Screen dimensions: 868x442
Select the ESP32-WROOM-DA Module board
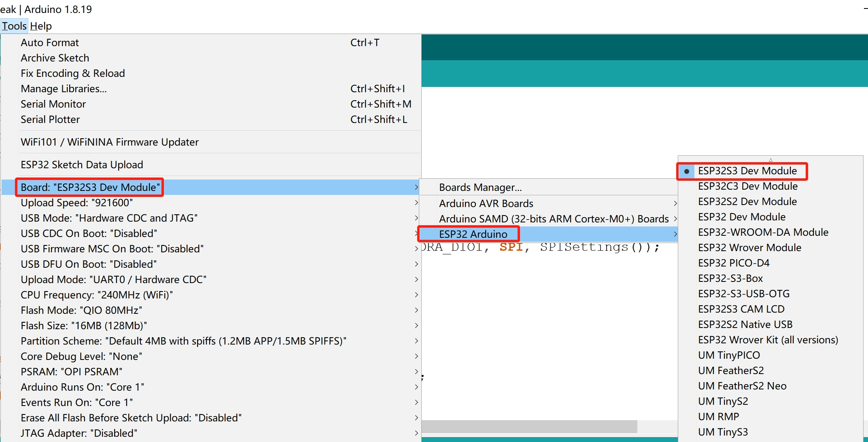[770, 233]
